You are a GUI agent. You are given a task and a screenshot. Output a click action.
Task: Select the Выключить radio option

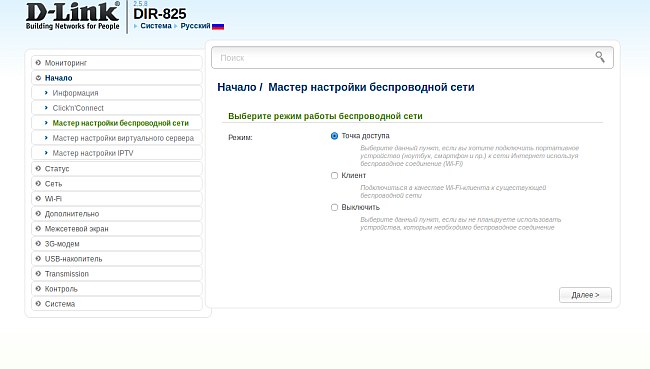[x=334, y=207]
